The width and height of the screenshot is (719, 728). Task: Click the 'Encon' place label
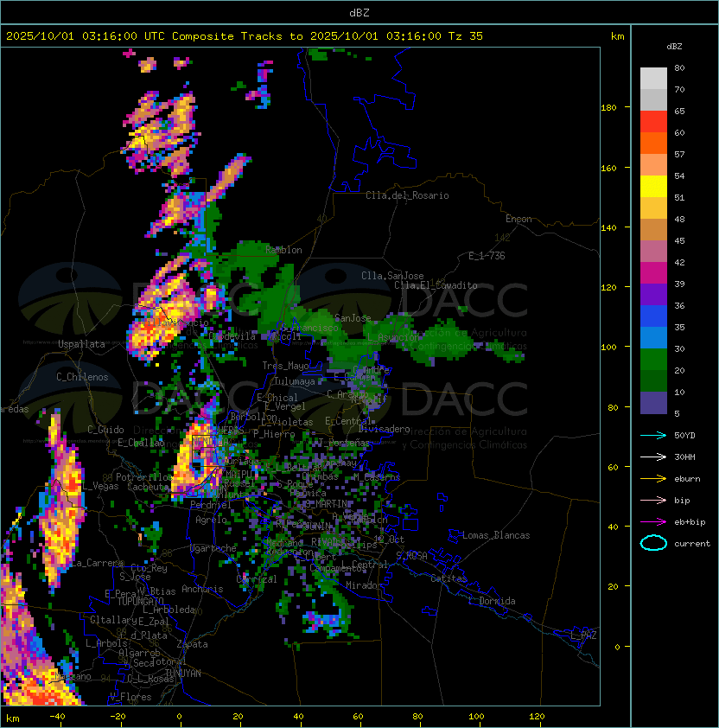pyautogui.click(x=519, y=219)
